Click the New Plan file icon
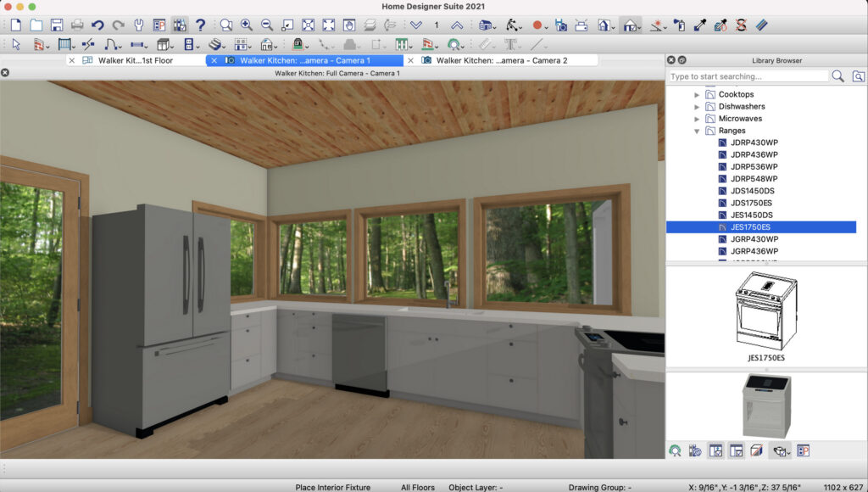The image size is (868, 492). tap(18, 24)
